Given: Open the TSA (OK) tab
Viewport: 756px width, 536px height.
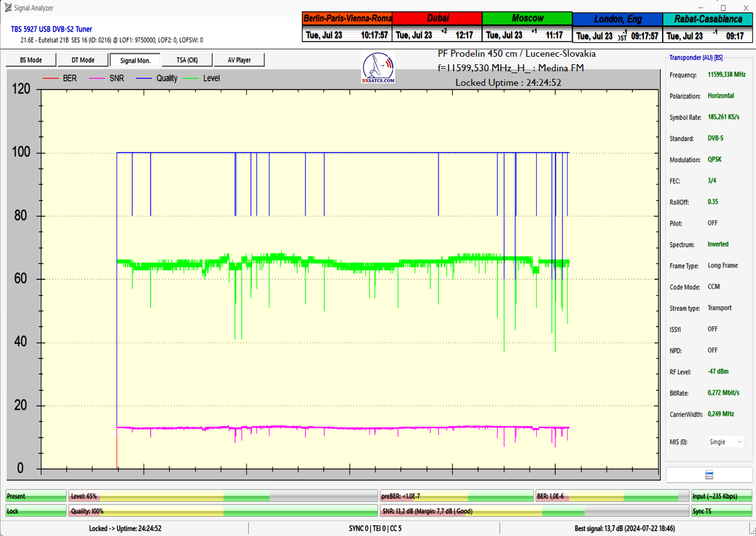Looking at the screenshot, I should tap(186, 60).
